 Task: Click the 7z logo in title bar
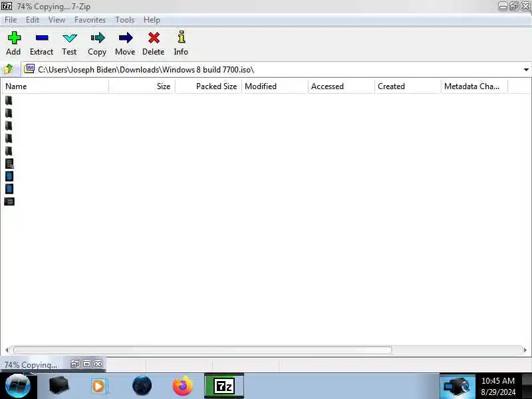[7, 6]
